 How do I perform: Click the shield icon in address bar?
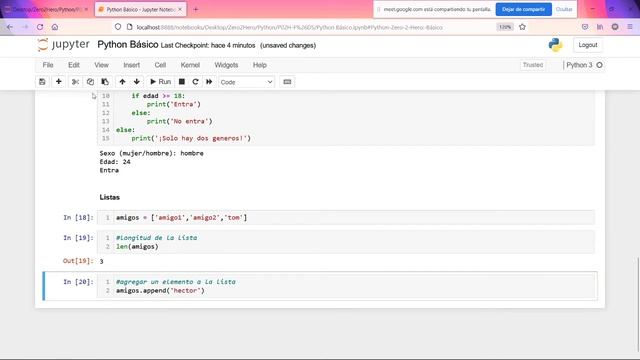pyautogui.click(x=118, y=27)
